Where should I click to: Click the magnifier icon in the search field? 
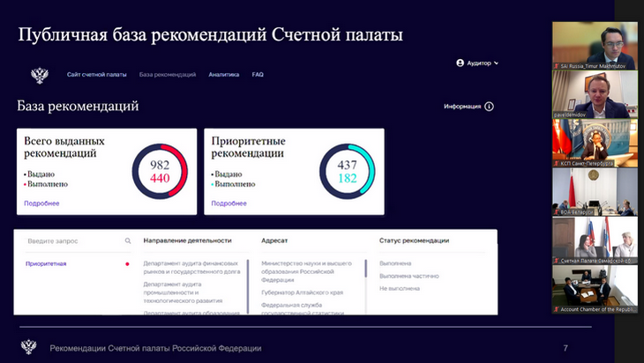(x=128, y=241)
